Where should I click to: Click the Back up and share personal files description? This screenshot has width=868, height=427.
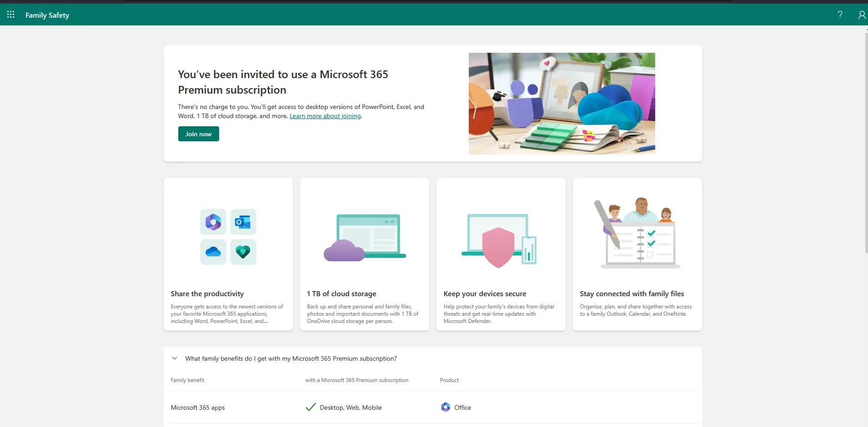tap(363, 314)
